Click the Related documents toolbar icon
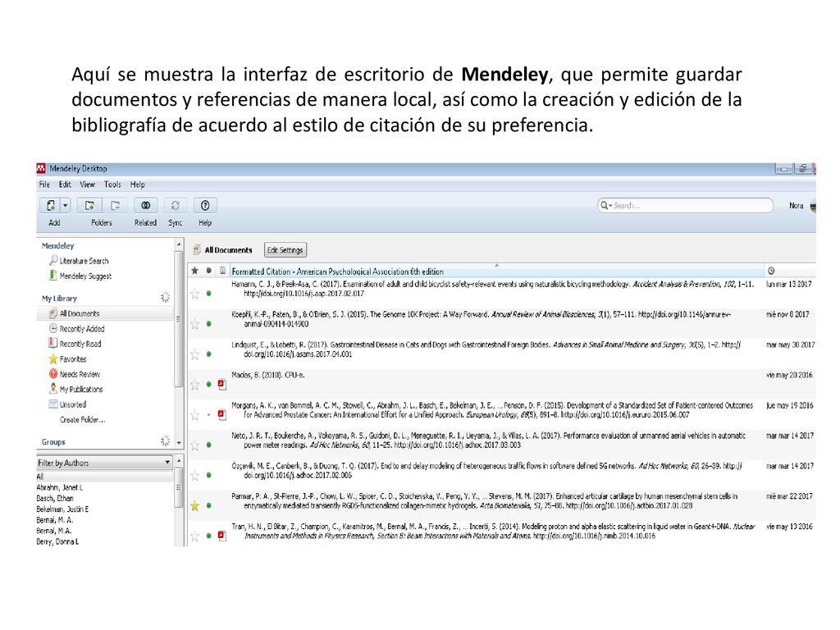This screenshot has height=630, width=840. pos(145,205)
